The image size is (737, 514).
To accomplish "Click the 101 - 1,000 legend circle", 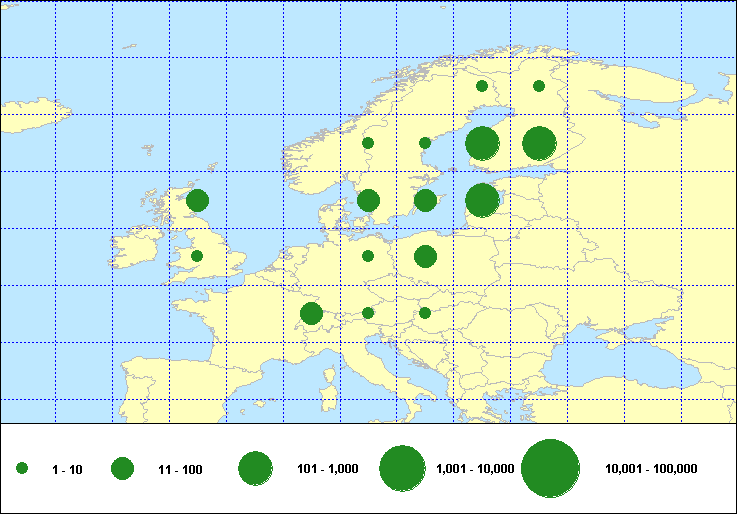I will coord(256,468).
